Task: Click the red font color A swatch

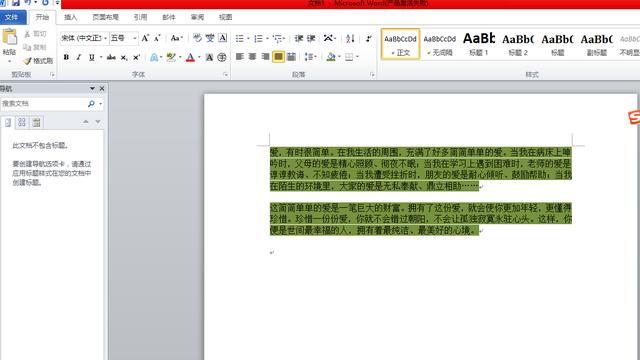Action: [x=190, y=57]
